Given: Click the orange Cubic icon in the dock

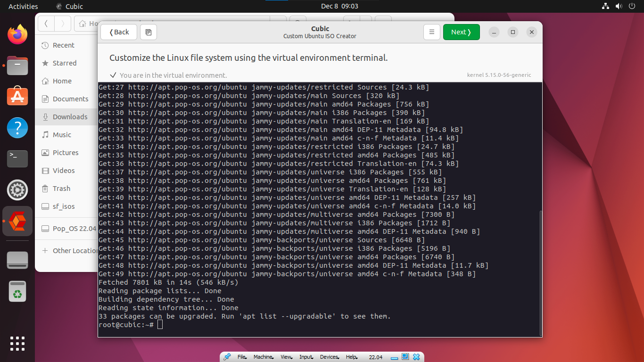Looking at the screenshot, I should [x=17, y=221].
